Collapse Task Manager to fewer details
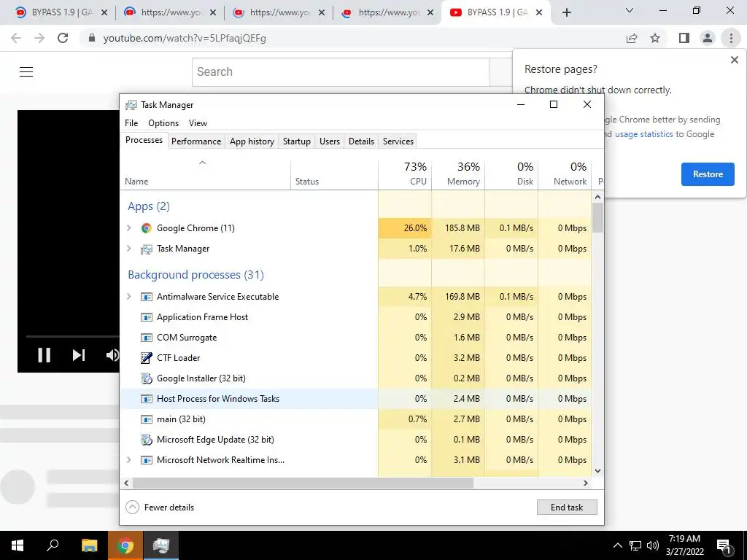 coord(160,507)
